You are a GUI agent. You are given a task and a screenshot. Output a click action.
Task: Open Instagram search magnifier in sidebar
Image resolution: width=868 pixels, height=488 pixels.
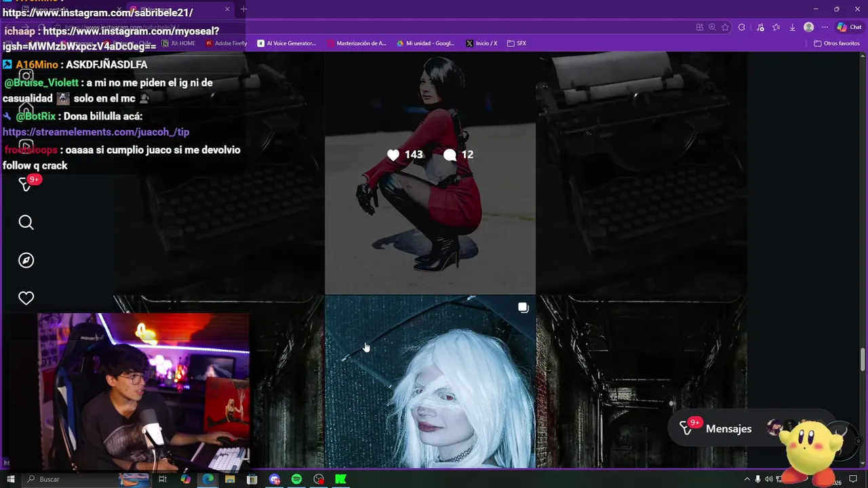pyautogui.click(x=26, y=222)
